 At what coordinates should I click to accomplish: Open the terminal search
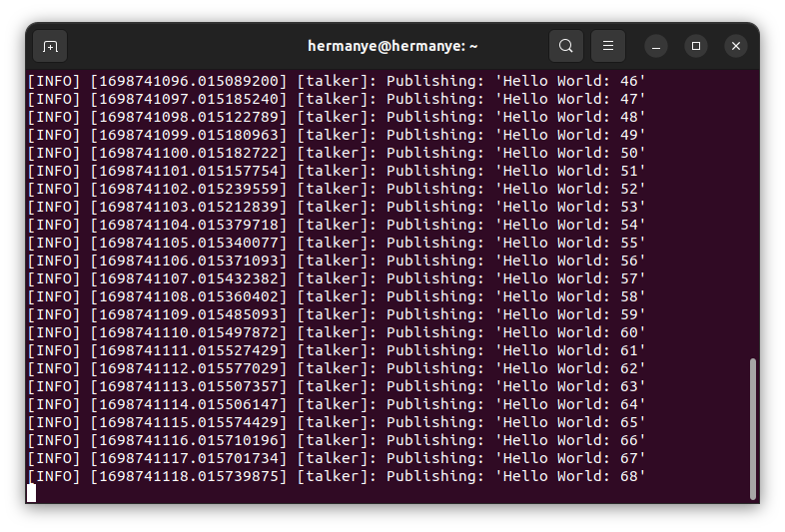click(x=565, y=46)
